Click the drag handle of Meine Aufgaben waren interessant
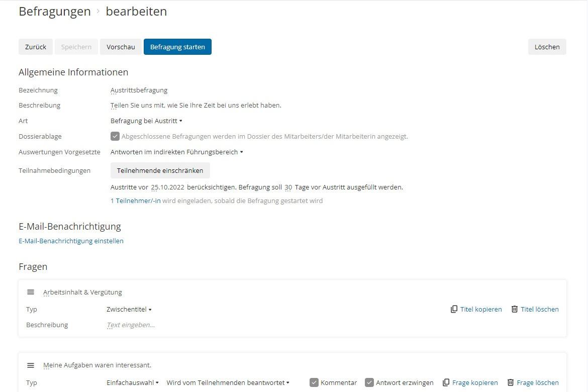Screen dimensions: 588x392 [x=31, y=365]
